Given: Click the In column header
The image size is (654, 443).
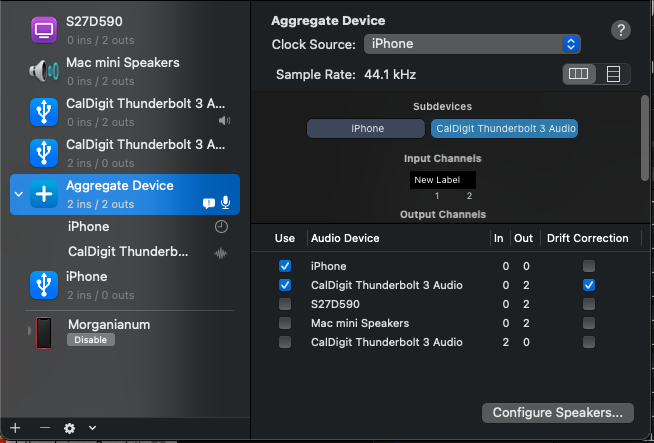Looking at the screenshot, I should [x=498, y=238].
